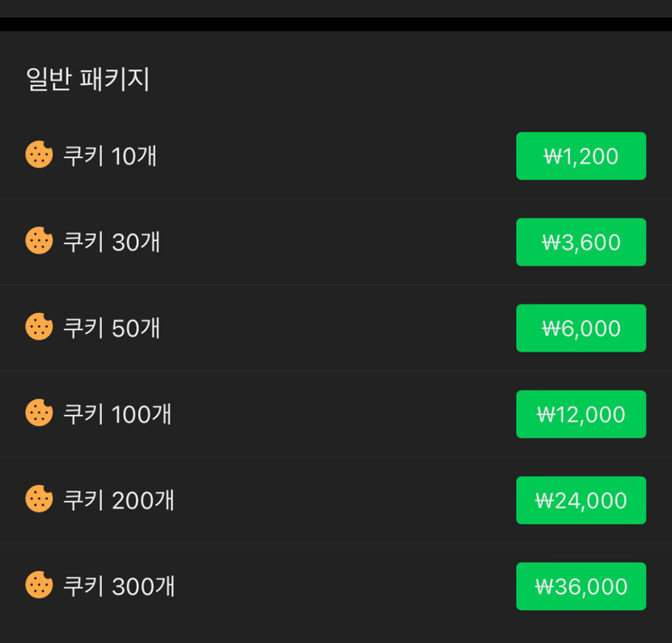Choose the ₩24,000 purchase button
The image size is (672, 643).
(580, 500)
